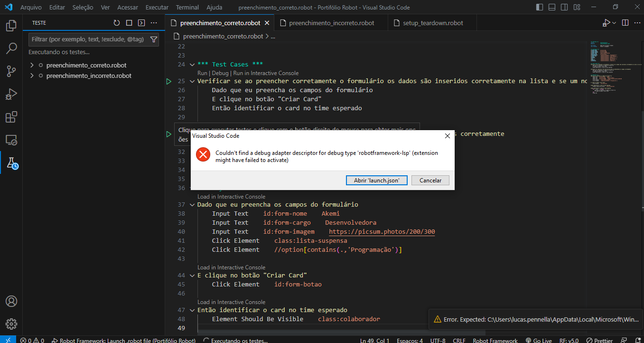This screenshot has height=343, width=644.
Task: Click Ln 49, Col 1 in status bar
Action: coord(375,341)
